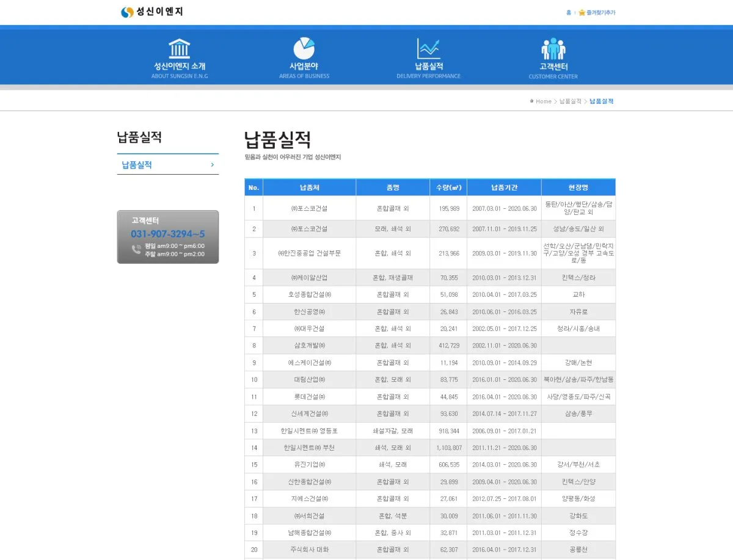
Task: Click the site name 킨텍스/청라
Action: tap(578, 278)
